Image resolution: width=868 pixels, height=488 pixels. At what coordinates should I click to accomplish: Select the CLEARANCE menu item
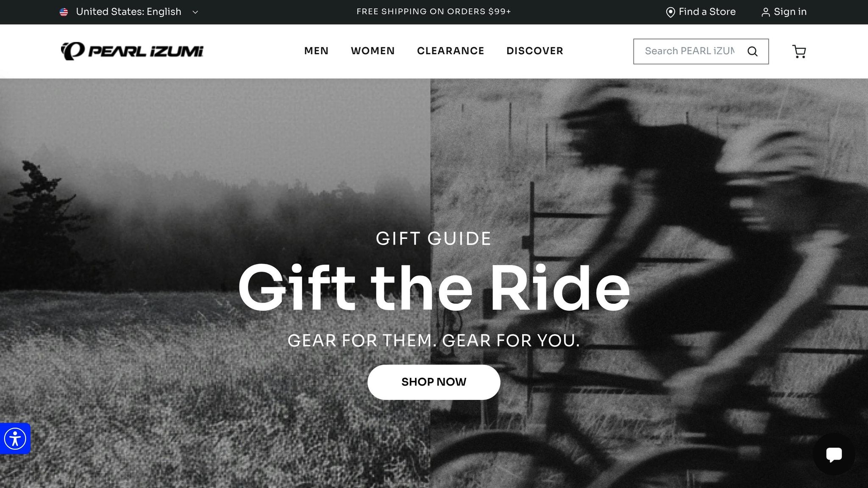451,51
